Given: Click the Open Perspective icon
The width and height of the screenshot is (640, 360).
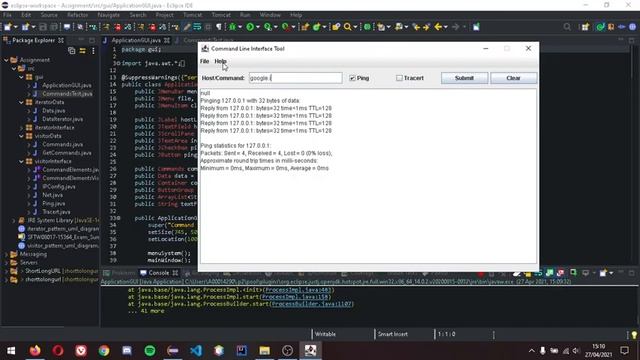Looking at the screenshot, I should 585,27.
